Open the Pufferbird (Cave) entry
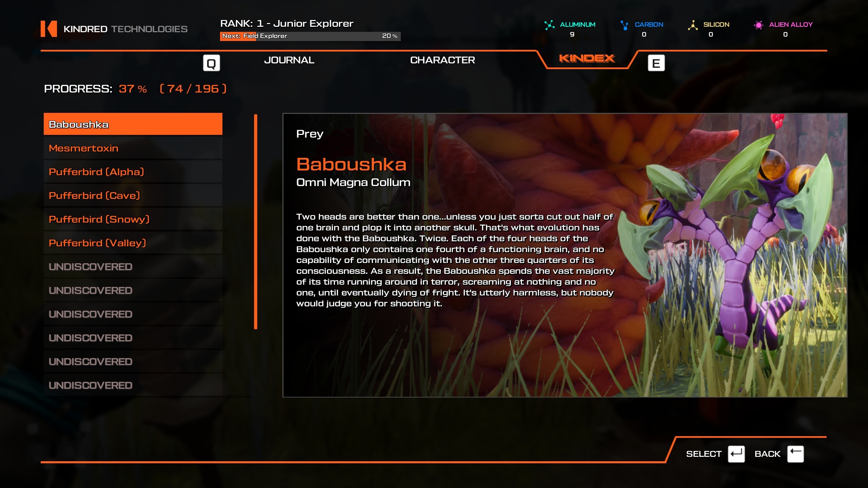Image resolution: width=868 pixels, height=488 pixels. click(x=133, y=196)
